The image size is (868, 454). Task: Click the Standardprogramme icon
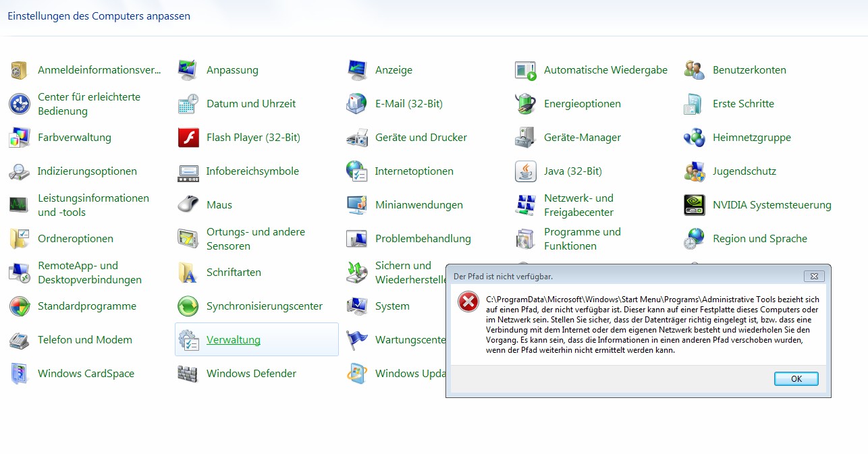(x=19, y=306)
